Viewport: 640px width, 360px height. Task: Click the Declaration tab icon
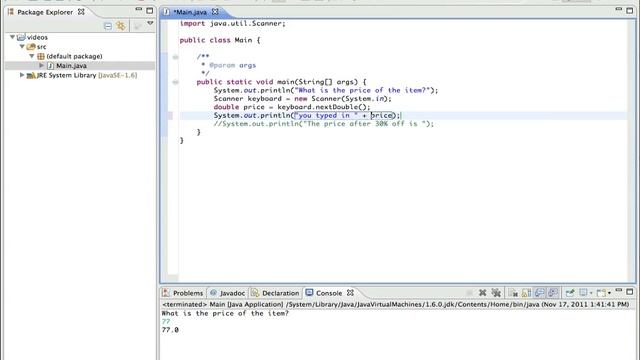(x=255, y=293)
